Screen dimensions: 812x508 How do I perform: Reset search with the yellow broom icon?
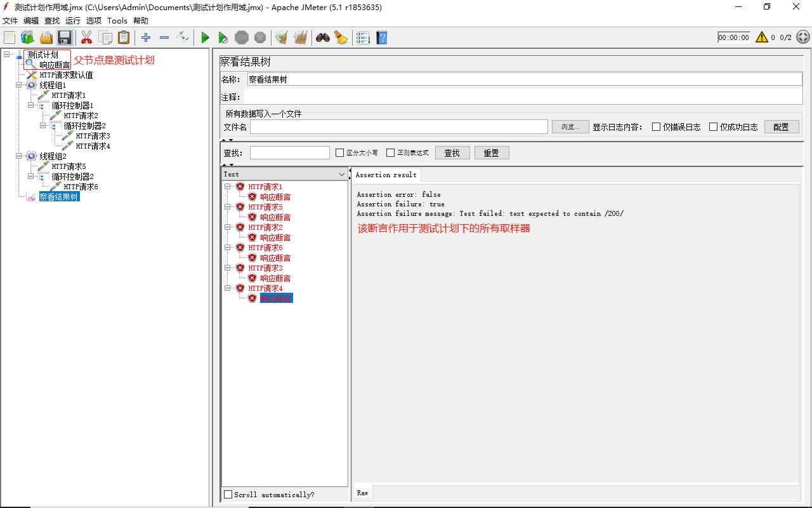[x=341, y=37]
